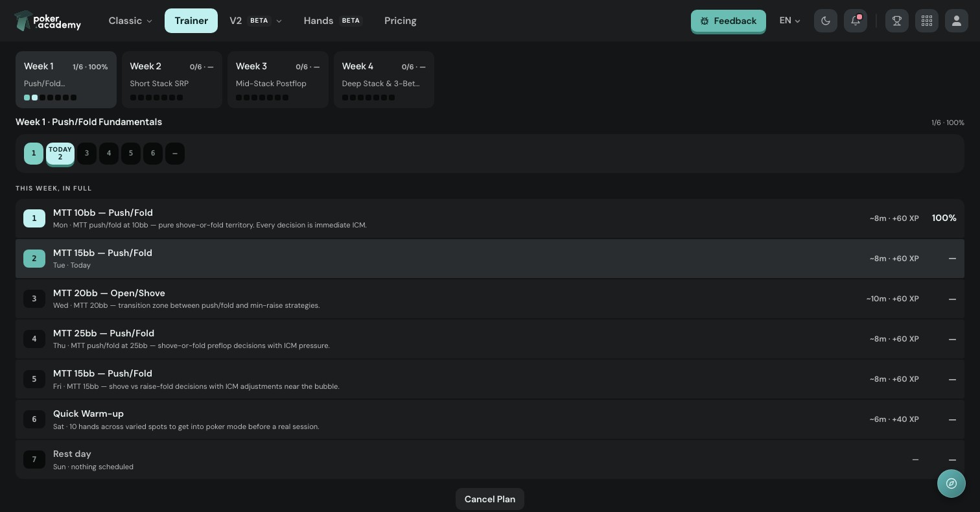Open Friday's MTT 15bb — Push/Fold session
980x512 pixels.
[490, 379]
